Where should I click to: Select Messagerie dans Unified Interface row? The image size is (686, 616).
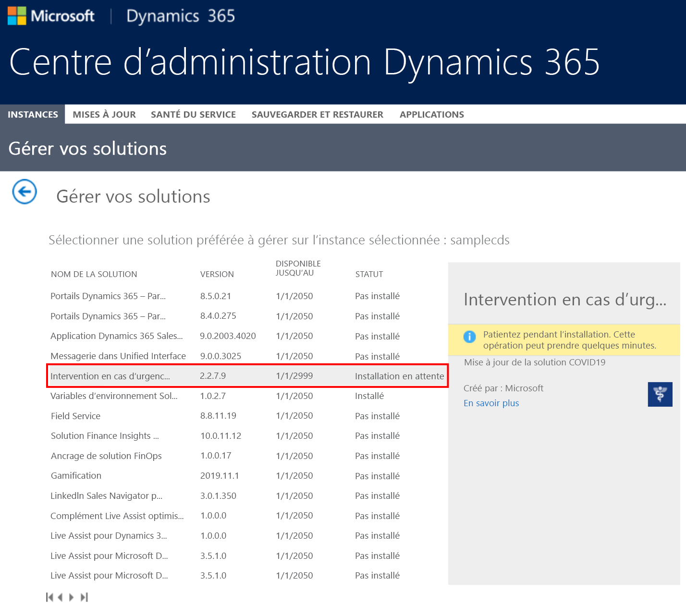point(247,356)
